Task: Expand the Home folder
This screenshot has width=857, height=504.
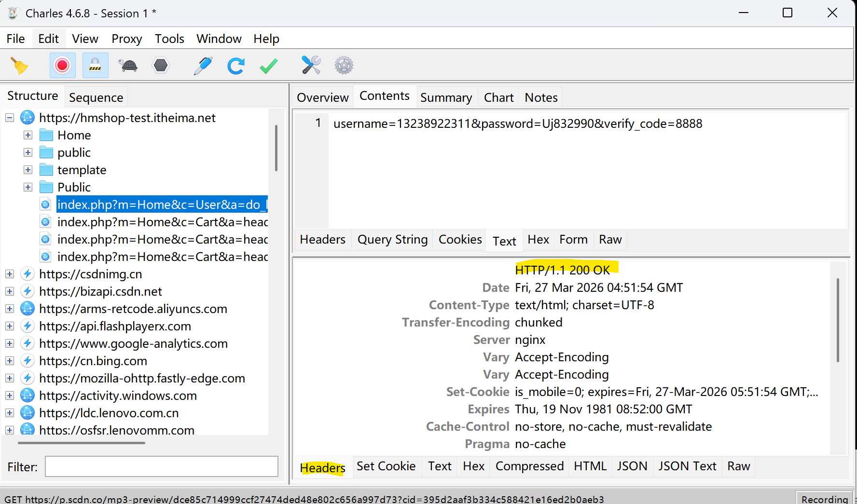Action: coord(28,135)
